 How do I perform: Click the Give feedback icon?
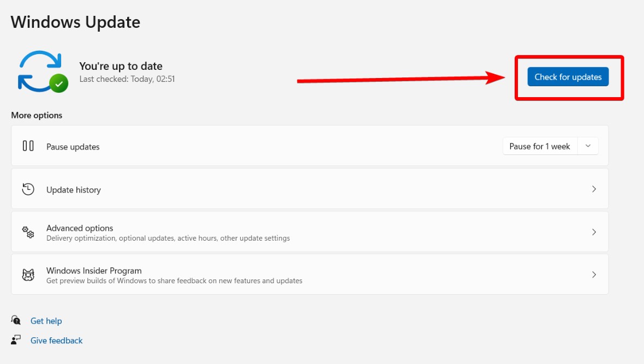coord(16,340)
